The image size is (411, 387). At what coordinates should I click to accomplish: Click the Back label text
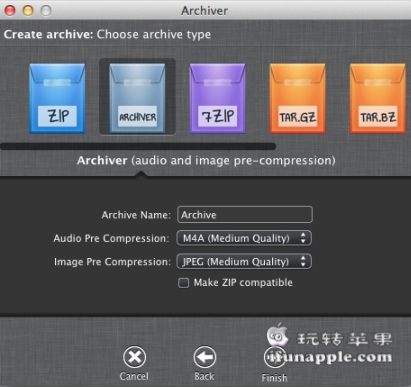[204, 376]
